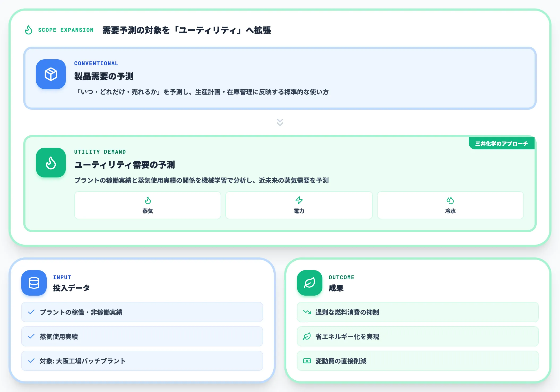Click the 成果 heading
The height and width of the screenshot is (392, 560).
coord(336,288)
